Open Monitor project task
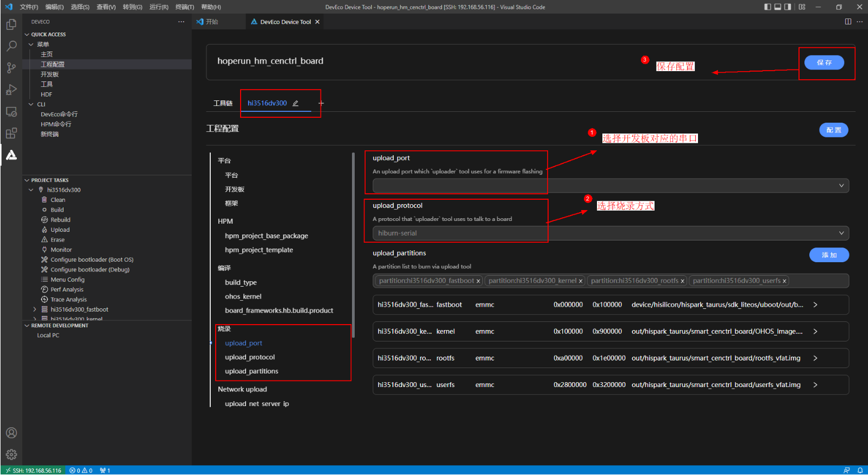The image size is (868, 475). click(61, 250)
